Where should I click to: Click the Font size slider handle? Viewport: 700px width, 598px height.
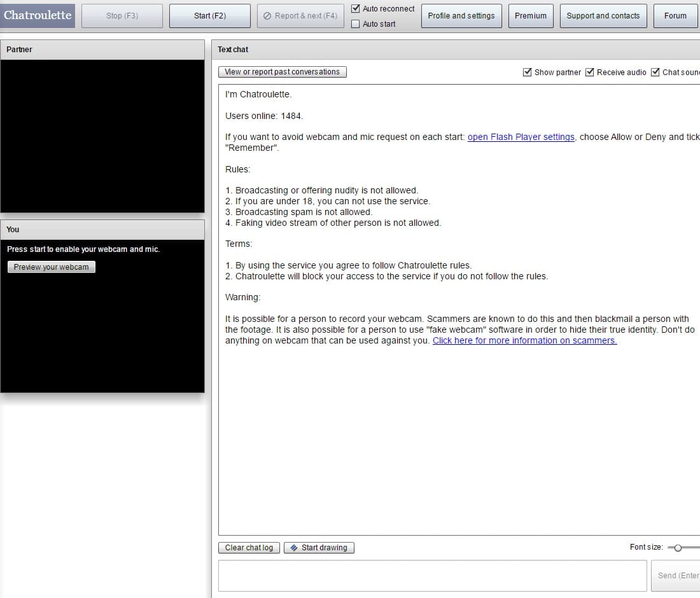point(678,548)
